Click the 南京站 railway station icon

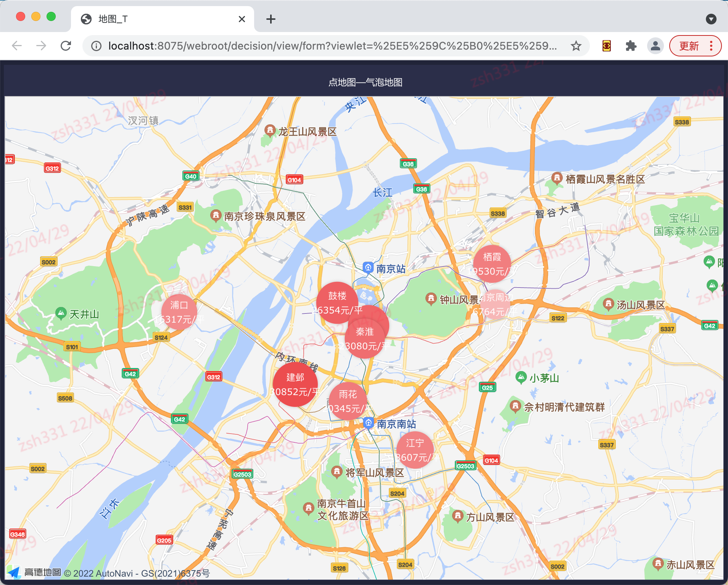[x=368, y=268]
